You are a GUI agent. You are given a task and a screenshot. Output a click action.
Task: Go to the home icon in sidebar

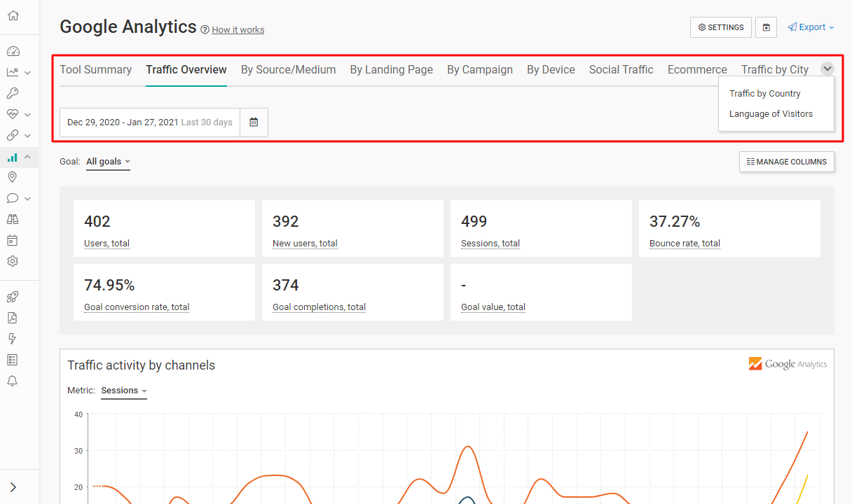(x=13, y=15)
